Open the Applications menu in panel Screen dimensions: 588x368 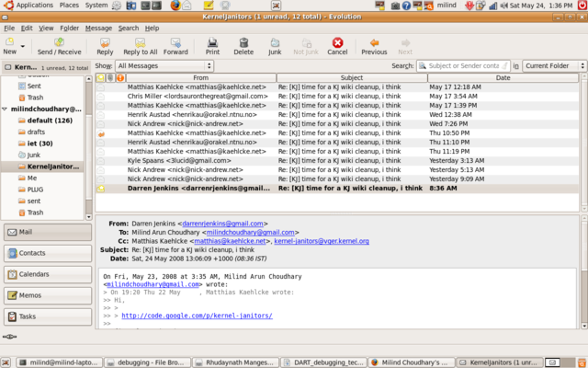[x=30, y=6]
